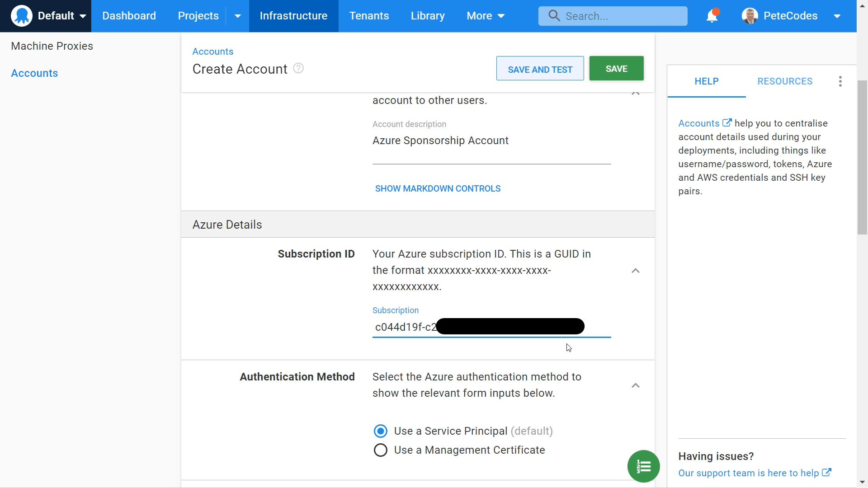Click the Search input field

pos(613,16)
